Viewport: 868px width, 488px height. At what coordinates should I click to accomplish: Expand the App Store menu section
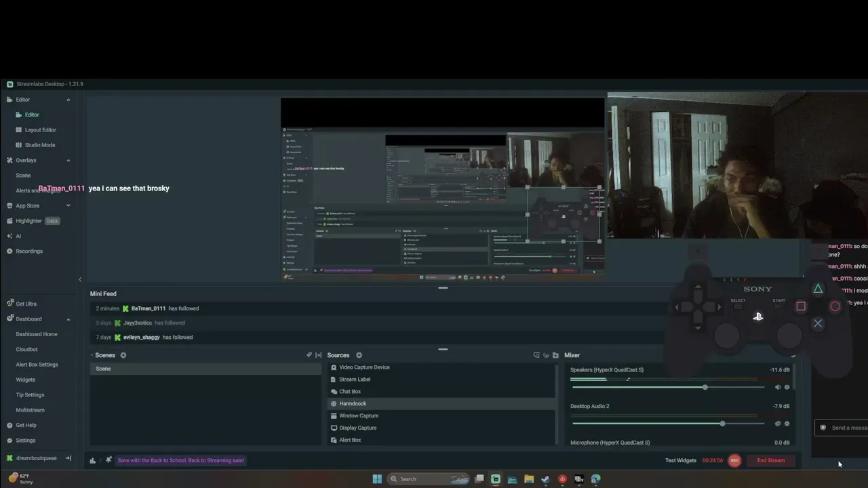pos(68,206)
